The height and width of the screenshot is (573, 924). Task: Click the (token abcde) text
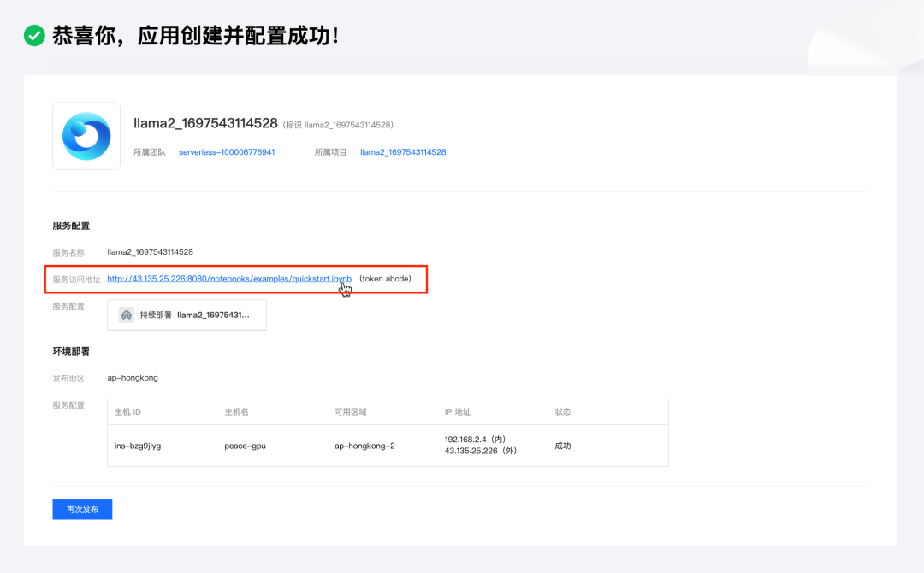[385, 279]
